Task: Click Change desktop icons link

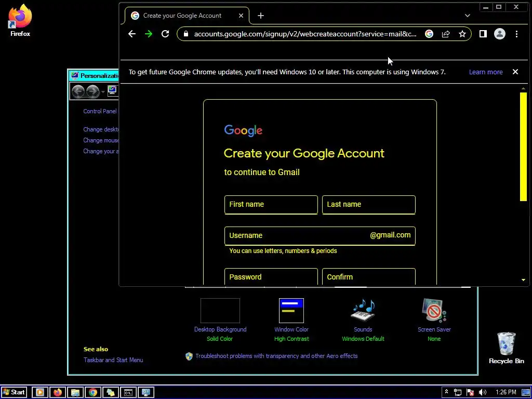Action: [x=101, y=129]
